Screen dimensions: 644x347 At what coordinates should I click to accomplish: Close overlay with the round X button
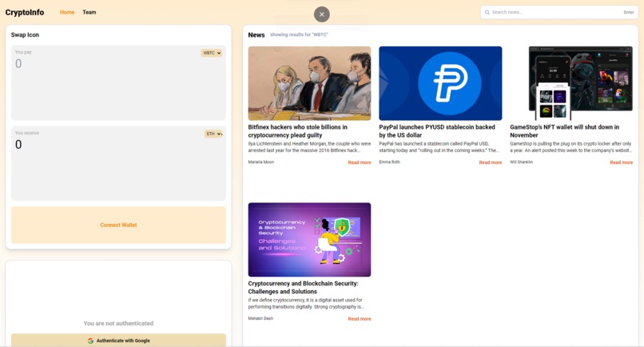click(x=321, y=14)
